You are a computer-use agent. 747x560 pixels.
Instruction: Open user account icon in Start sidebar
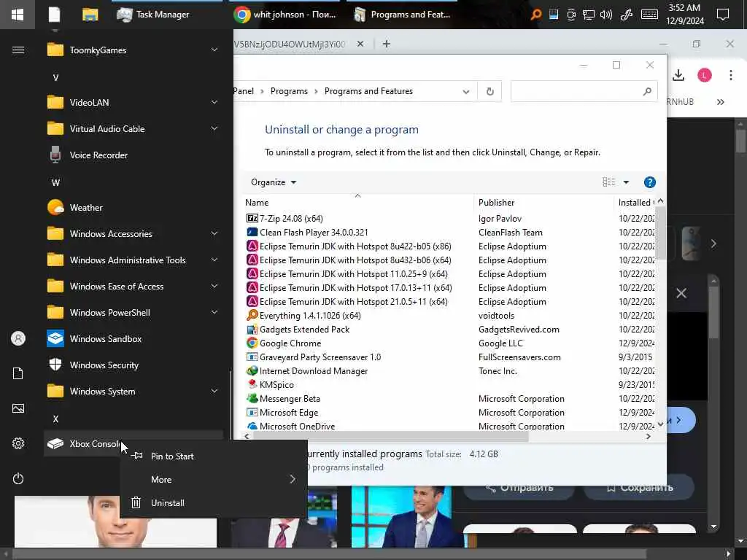[18, 338]
